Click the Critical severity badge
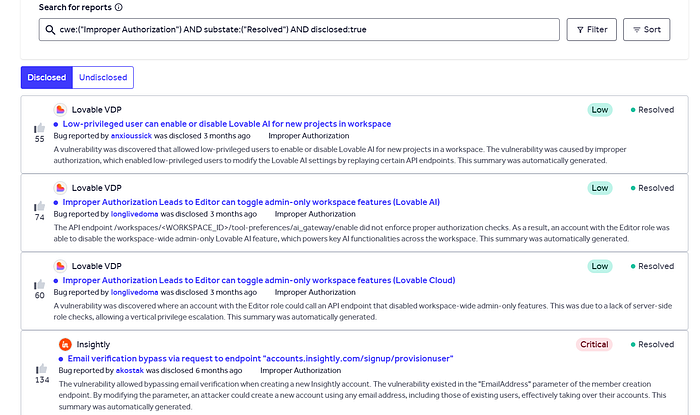700x415 pixels. [594, 344]
